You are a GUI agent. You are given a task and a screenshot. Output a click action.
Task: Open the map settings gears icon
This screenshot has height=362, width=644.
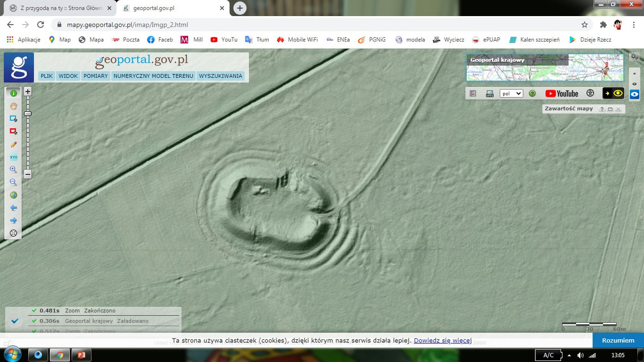click(x=634, y=57)
